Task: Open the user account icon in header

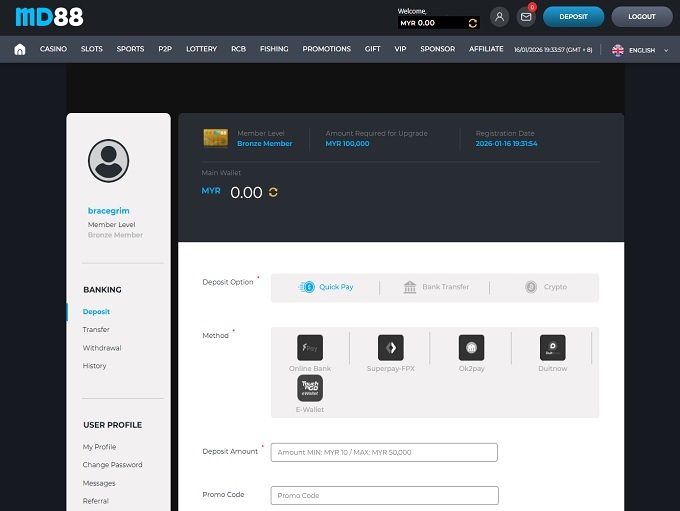Action: coord(499,17)
